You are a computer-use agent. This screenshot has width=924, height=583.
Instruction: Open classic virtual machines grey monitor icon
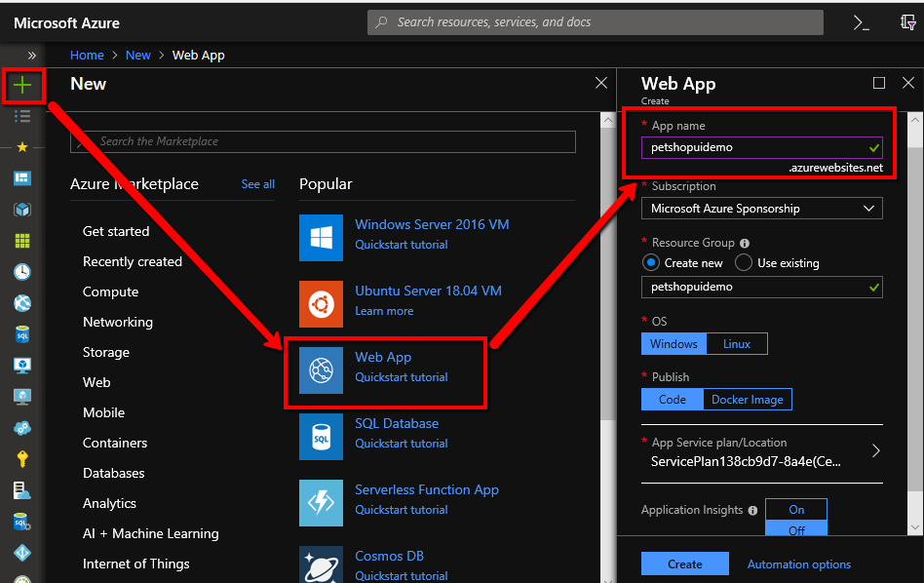(22, 396)
